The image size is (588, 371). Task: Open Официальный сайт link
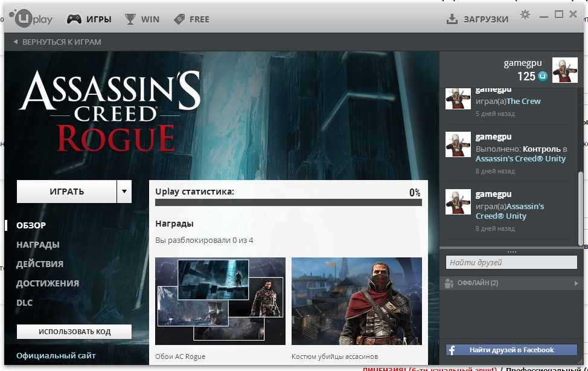coord(56,356)
